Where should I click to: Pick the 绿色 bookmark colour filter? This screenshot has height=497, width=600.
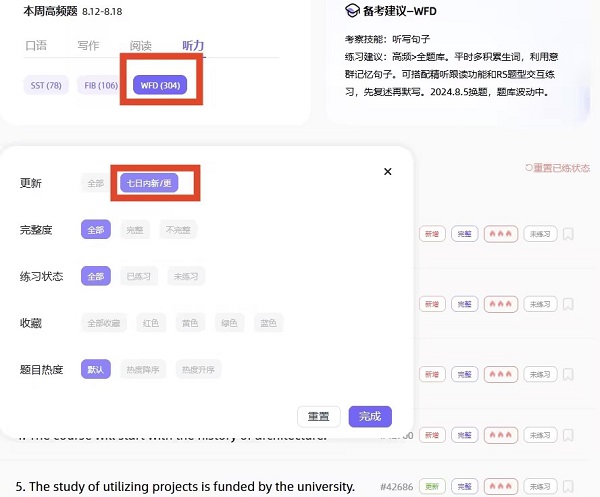pyautogui.click(x=229, y=323)
